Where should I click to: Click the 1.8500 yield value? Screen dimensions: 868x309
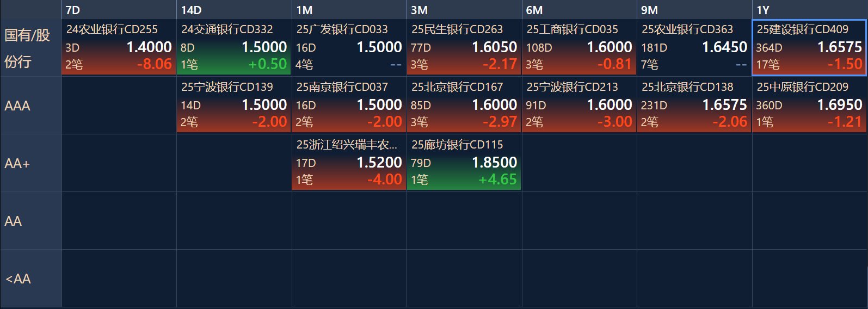pos(494,163)
